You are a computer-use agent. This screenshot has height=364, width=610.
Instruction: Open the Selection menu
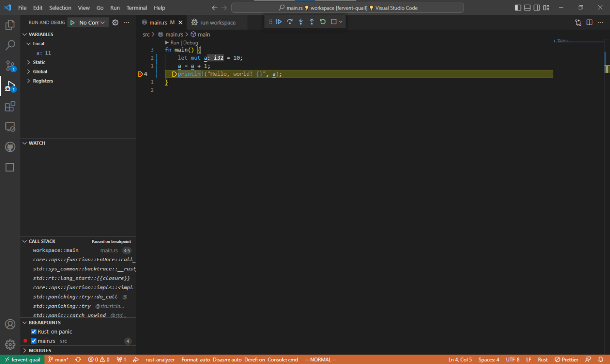point(60,8)
